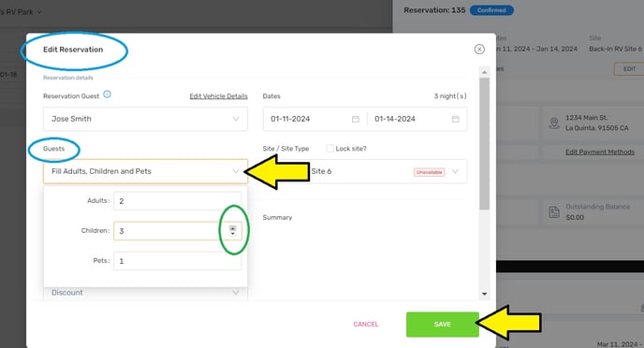Click the 01-14-2024 end date field
Viewport: 644px width, 348px height.
pyautogui.click(x=417, y=119)
